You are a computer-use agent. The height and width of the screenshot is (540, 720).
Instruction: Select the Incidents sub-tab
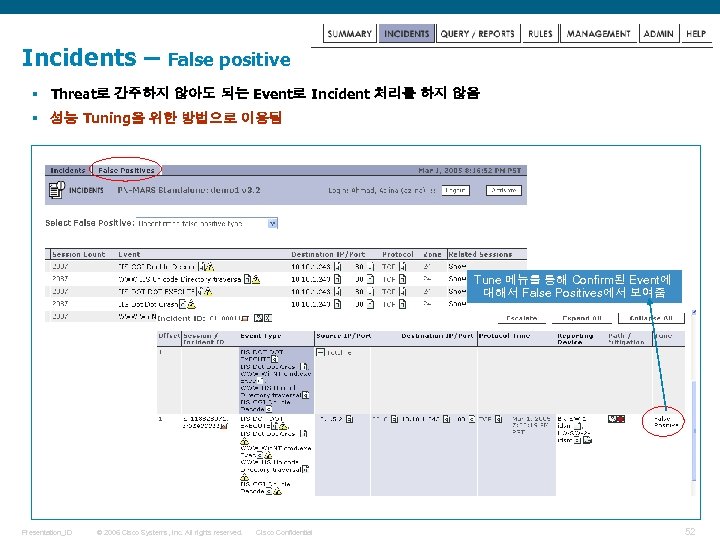(x=68, y=170)
